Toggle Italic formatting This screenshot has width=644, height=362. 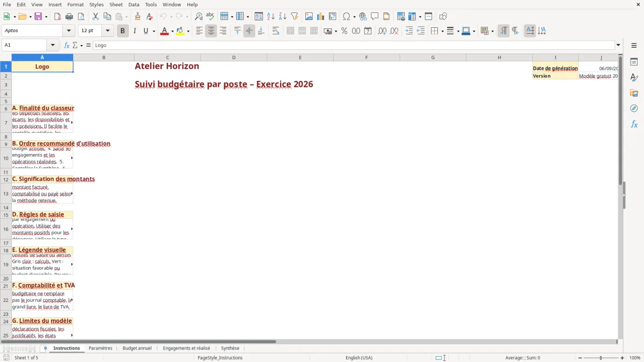135,31
